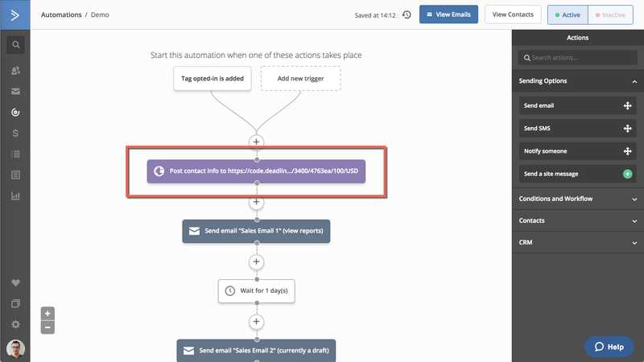Open Contacts icon in left sidebar

15,71
